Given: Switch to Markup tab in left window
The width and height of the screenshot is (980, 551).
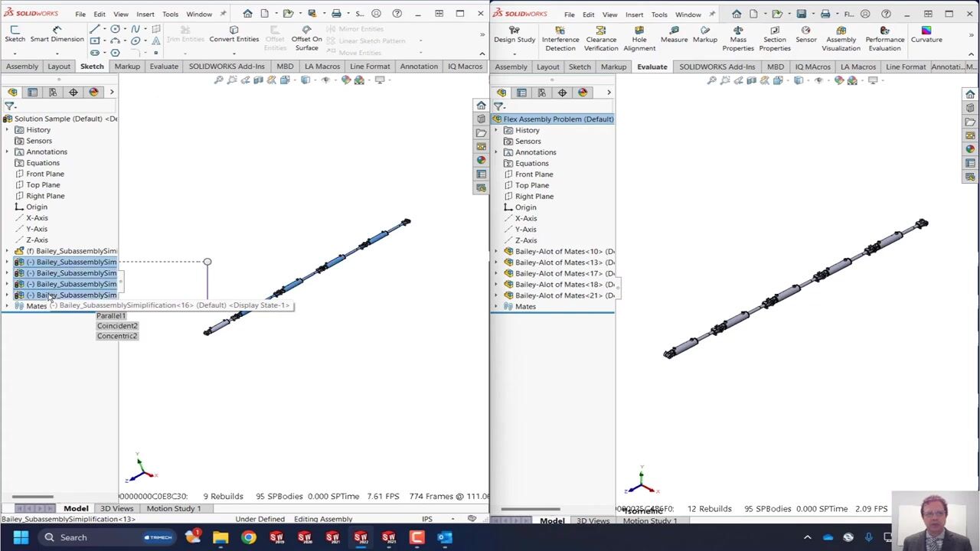Looking at the screenshot, I should [127, 67].
